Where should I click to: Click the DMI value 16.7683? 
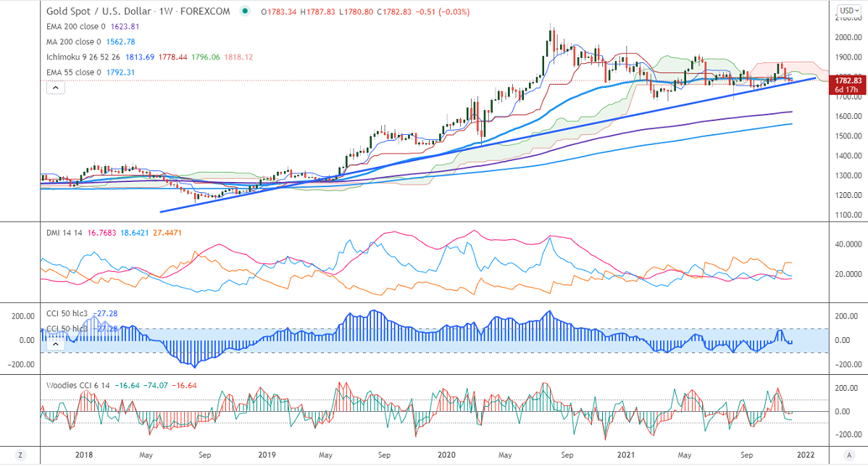pyautogui.click(x=102, y=233)
